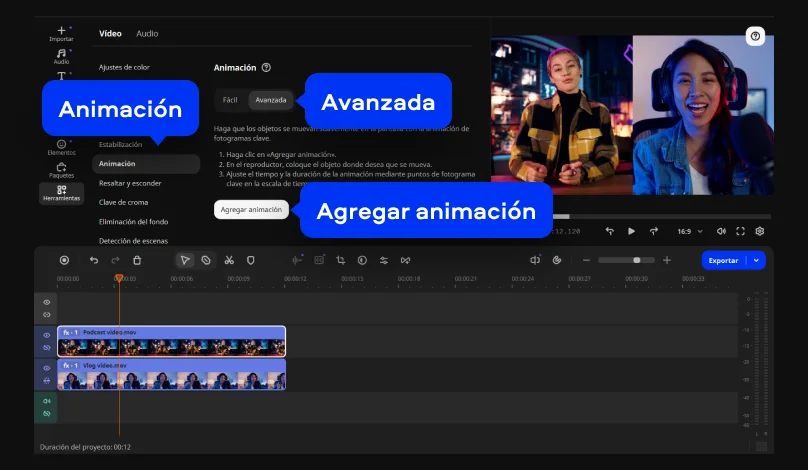Toggle visibility of Vlog video track

pyautogui.click(x=46, y=368)
